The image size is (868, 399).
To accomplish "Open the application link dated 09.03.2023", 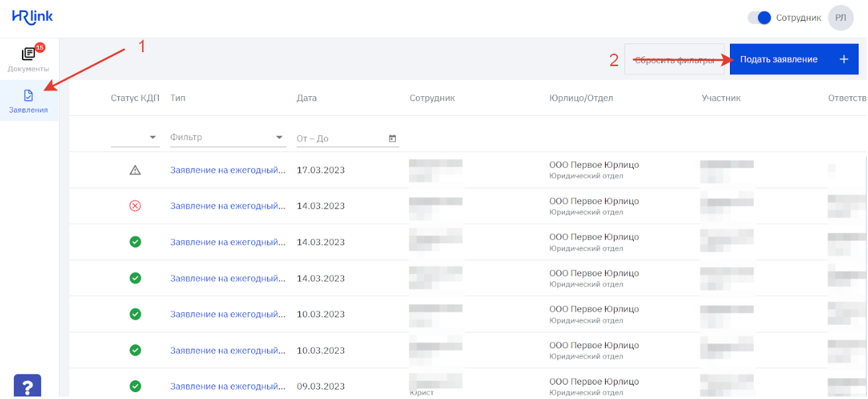I will 228,386.
